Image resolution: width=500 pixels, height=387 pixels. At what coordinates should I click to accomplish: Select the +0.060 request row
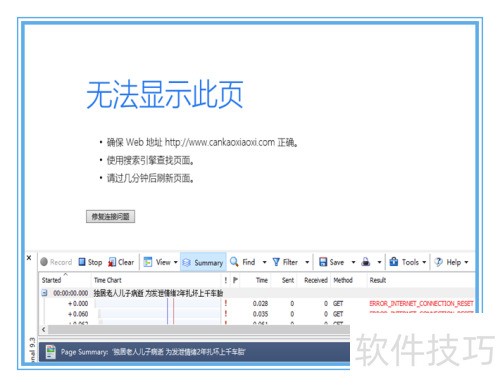pyautogui.click(x=257, y=314)
